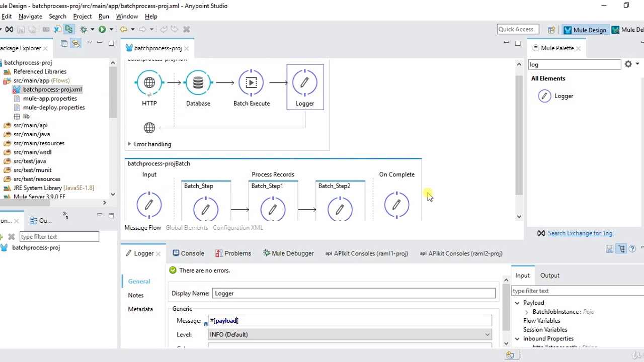
Task: Open the Navigate menu
Action: pos(30,17)
